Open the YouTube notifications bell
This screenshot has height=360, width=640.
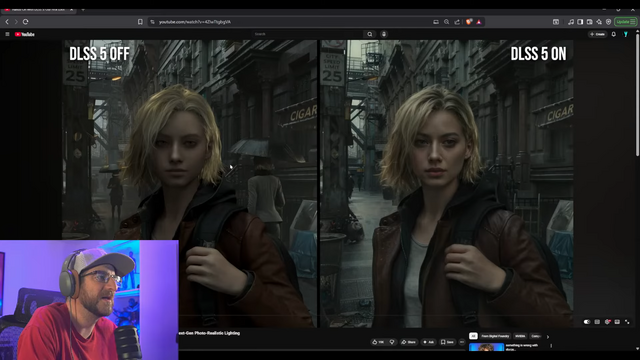(x=613, y=34)
